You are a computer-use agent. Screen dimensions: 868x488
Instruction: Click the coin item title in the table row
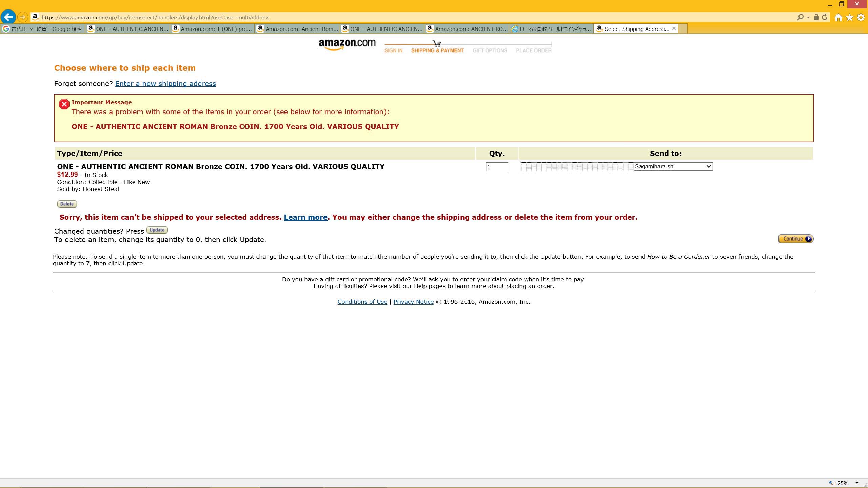point(221,167)
